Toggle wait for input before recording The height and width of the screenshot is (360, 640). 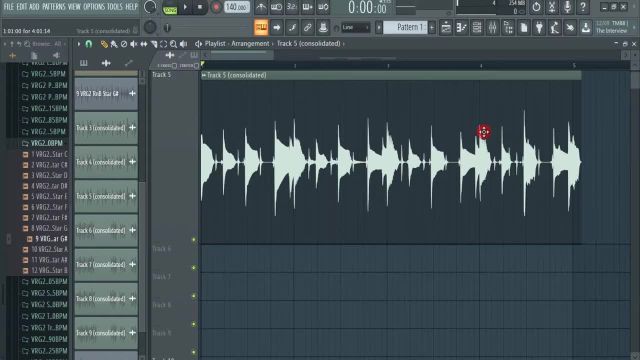[x=276, y=7]
